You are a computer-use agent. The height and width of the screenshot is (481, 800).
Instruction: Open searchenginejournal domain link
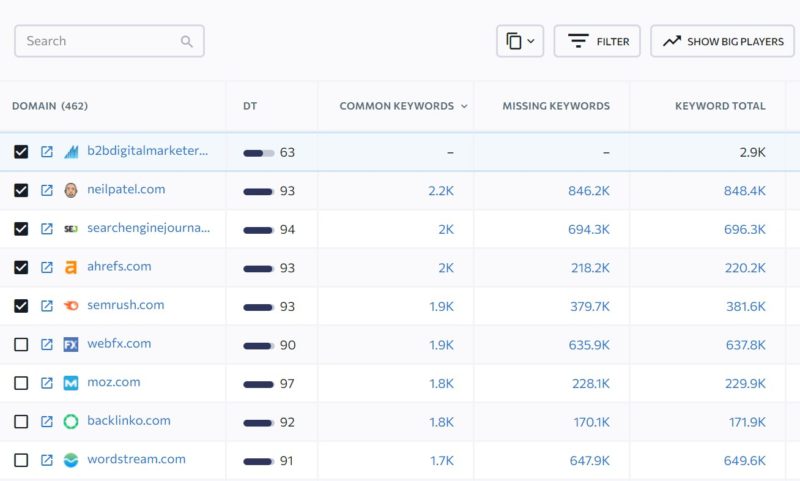click(x=148, y=228)
